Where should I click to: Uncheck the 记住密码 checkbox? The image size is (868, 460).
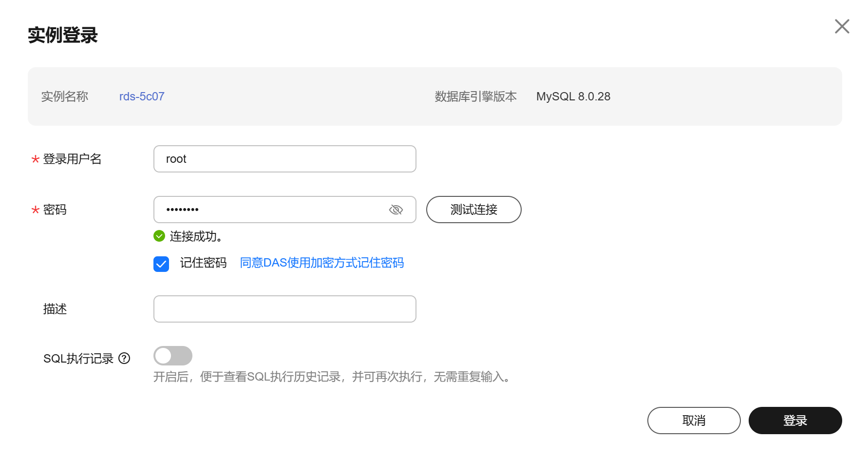coord(161,264)
